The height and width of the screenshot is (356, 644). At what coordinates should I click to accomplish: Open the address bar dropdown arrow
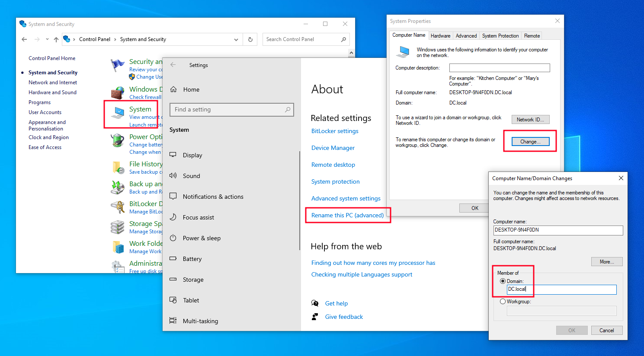[x=236, y=39]
